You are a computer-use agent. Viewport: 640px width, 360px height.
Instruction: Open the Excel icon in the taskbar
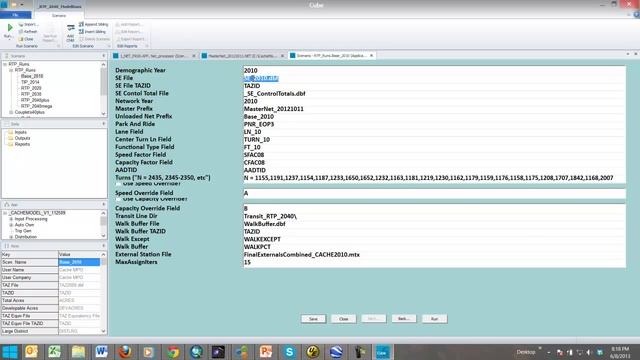coord(54,352)
